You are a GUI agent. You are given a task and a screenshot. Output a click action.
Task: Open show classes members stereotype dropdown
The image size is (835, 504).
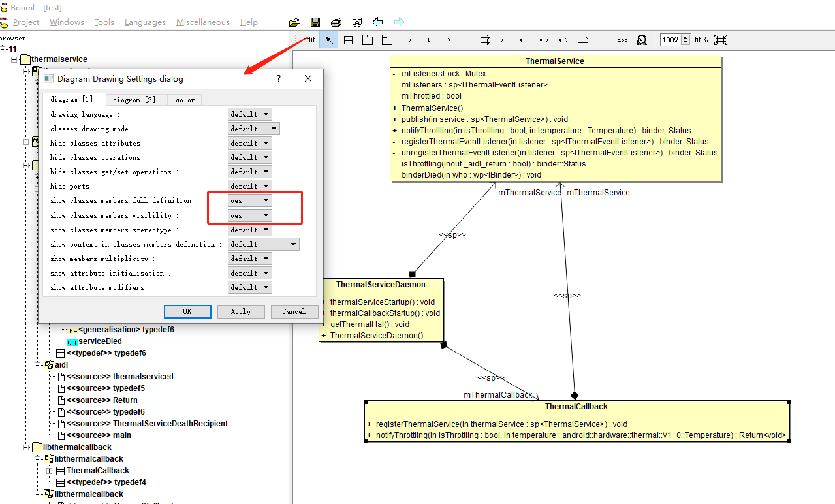coord(249,230)
